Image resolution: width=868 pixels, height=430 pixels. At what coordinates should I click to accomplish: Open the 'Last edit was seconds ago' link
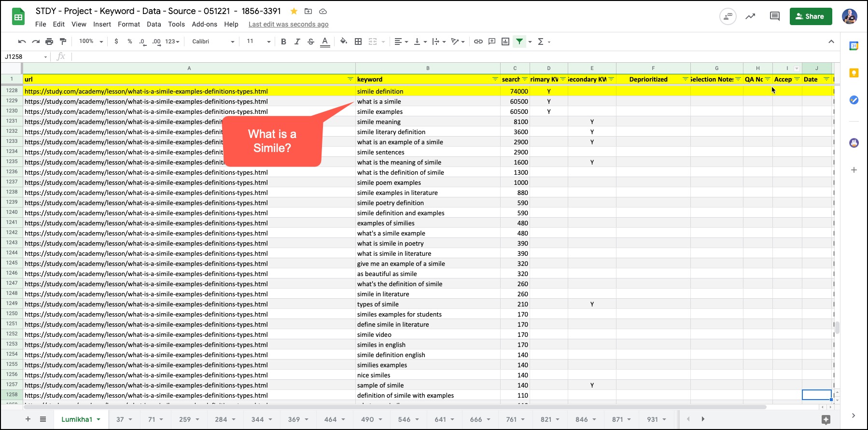[288, 24]
